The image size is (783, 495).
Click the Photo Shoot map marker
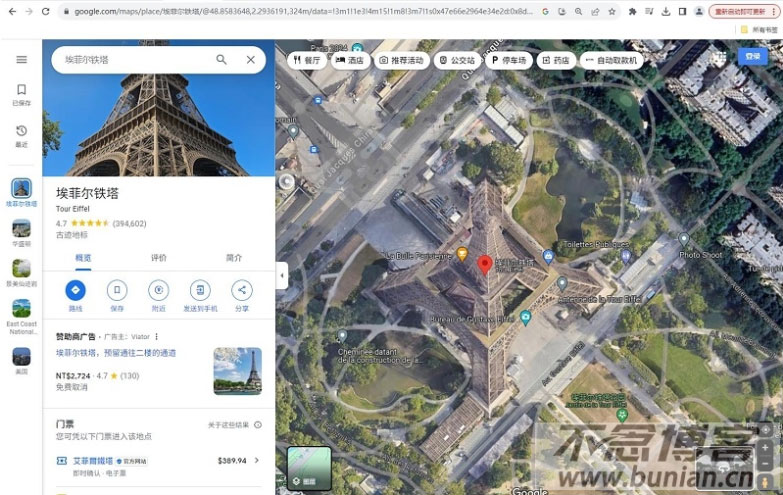684,240
